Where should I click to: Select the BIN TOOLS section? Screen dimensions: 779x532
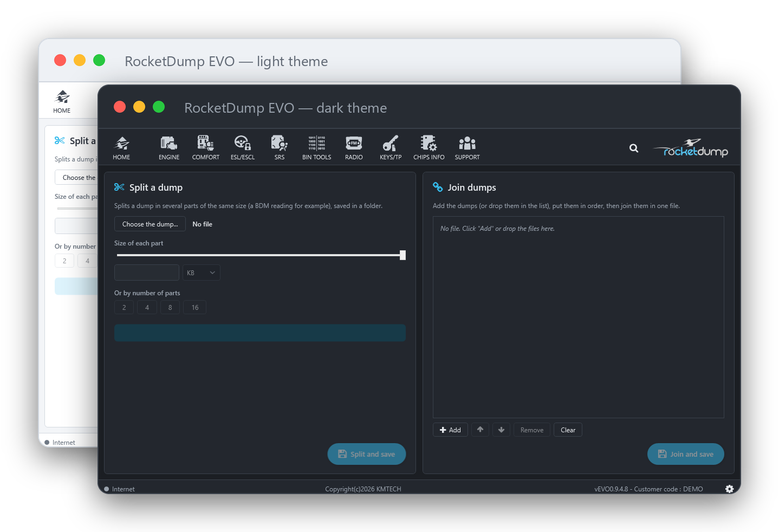pyautogui.click(x=317, y=147)
